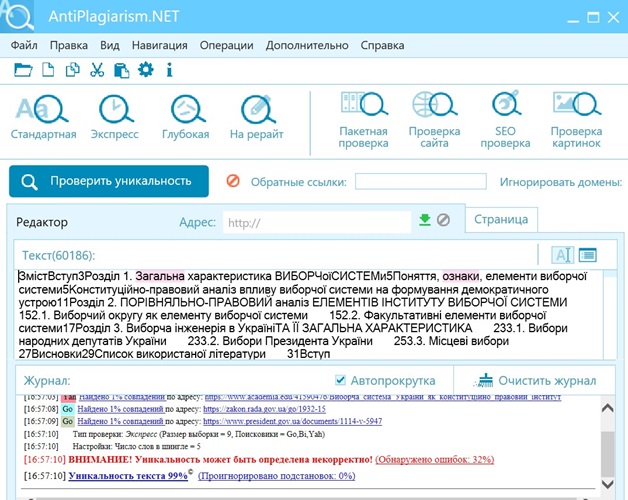Click Уникальность текста 99% link
628x500 pixels.
click(x=128, y=476)
